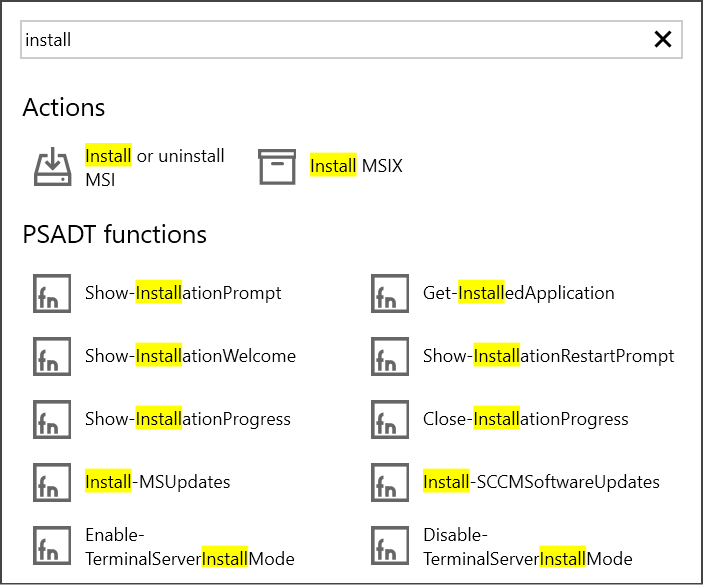Click fn icon beside Show-InstallationProgress
704x585 pixels.
(52, 419)
